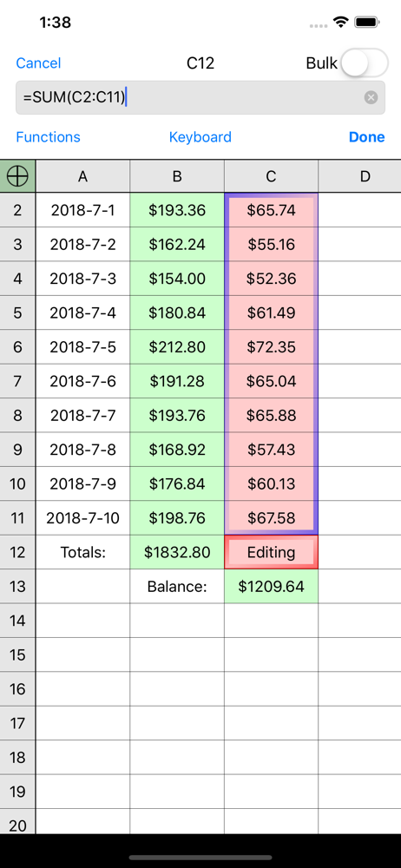Select the red $72.35 cell
The width and height of the screenshot is (401, 868).
click(272, 347)
